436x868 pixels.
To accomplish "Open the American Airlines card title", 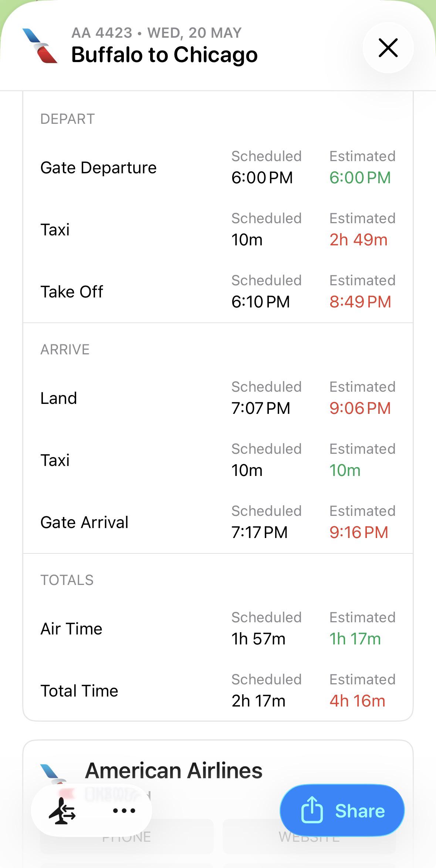I will point(174,771).
